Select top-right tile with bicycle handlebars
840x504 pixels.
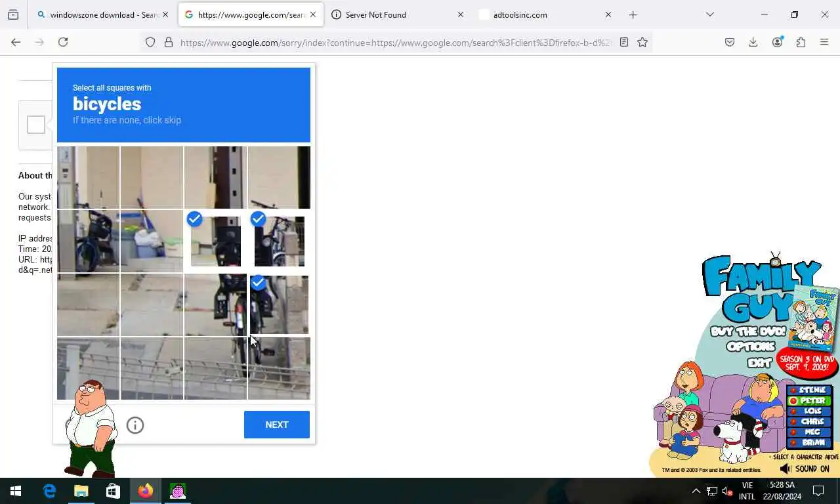click(279, 177)
